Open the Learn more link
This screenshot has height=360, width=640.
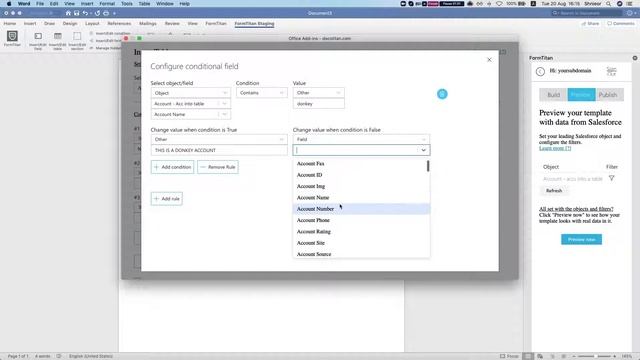coord(555,148)
